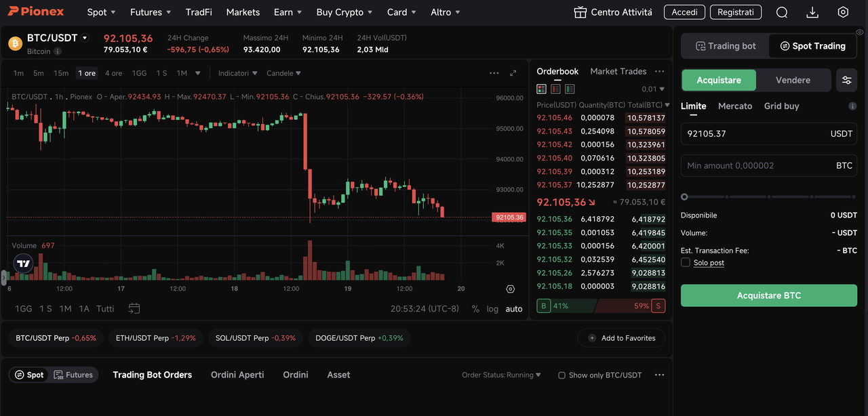Check Show only BTC/USDT

coord(561,375)
